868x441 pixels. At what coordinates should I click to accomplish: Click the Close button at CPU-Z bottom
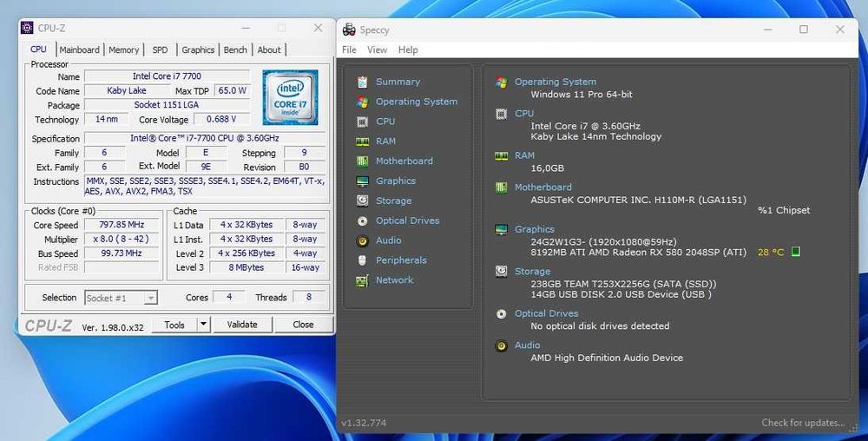tap(303, 325)
